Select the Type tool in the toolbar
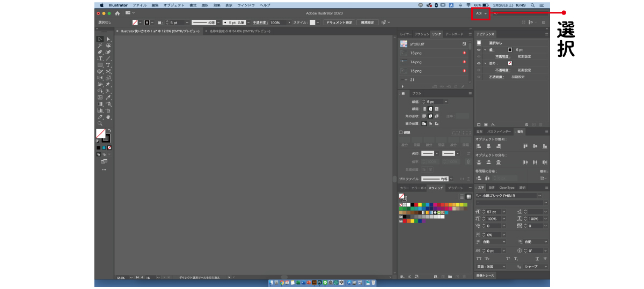644x289 pixels. [108, 65]
